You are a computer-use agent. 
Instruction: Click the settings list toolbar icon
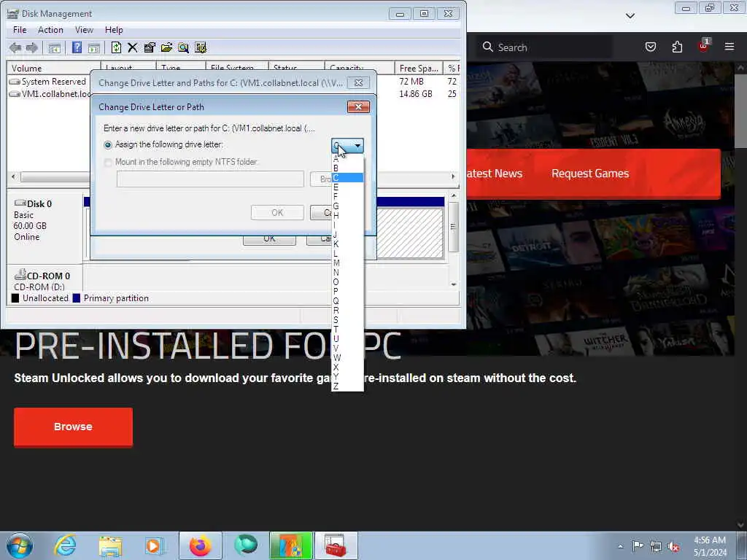click(201, 47)
